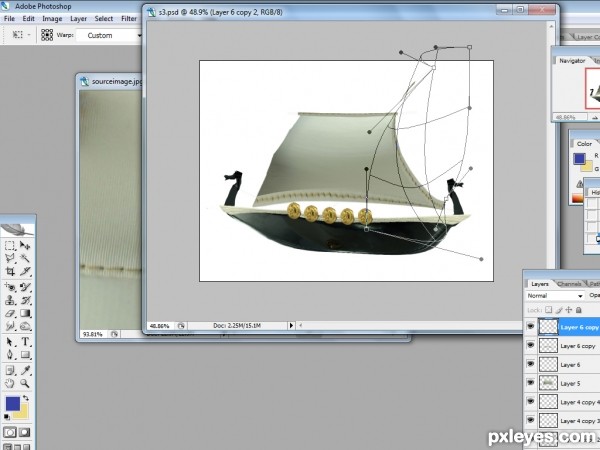Viewport: 600px width, 450px height.
Task: Select the Color panel tab
Action: tap(584, 143)
